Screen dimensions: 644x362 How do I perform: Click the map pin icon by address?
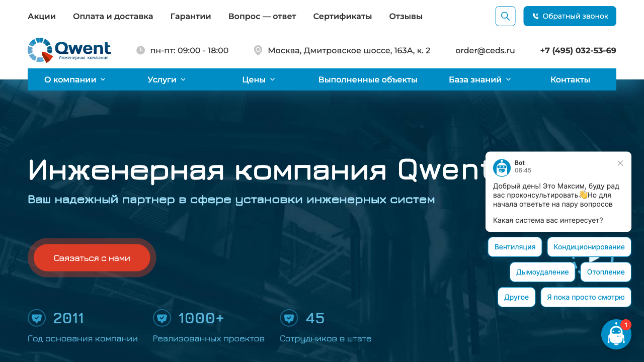click(x=258, y=50)
